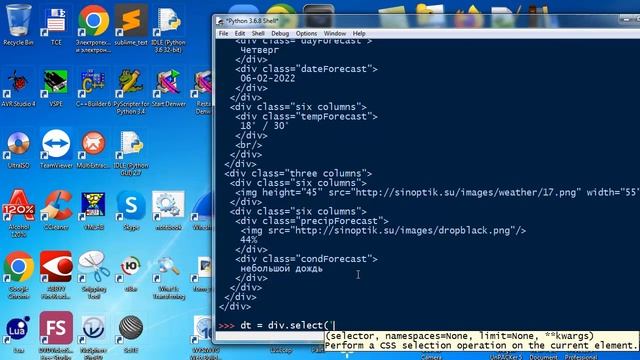This screenshot has height=360, width=640.
Task: Select the UltraISO desktop icon
Action: tap(18, 149)
